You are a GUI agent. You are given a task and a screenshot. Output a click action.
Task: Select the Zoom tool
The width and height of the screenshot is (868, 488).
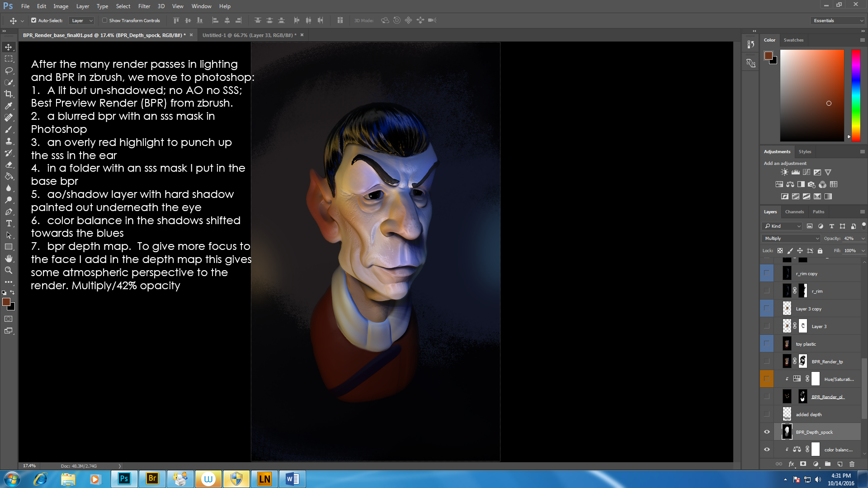9,270
